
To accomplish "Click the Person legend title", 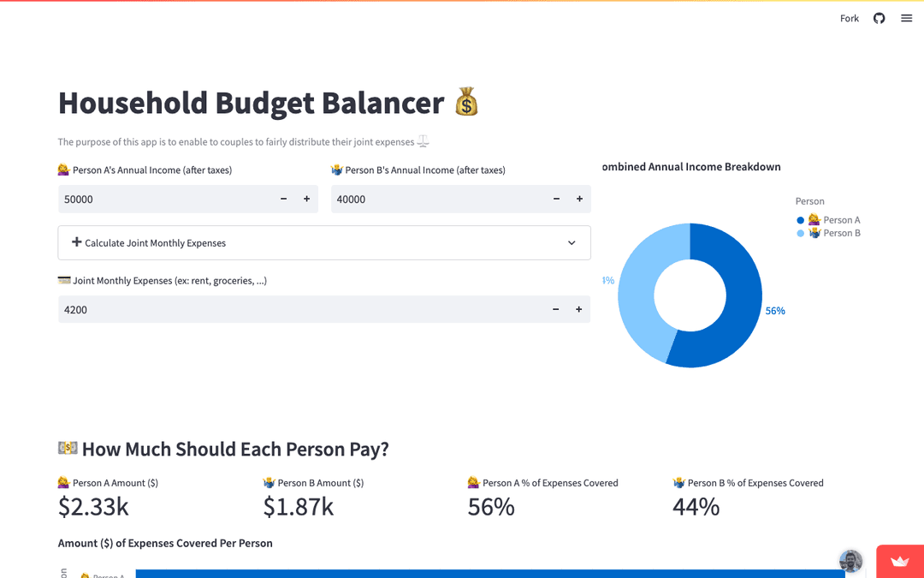I will point(809,201).
